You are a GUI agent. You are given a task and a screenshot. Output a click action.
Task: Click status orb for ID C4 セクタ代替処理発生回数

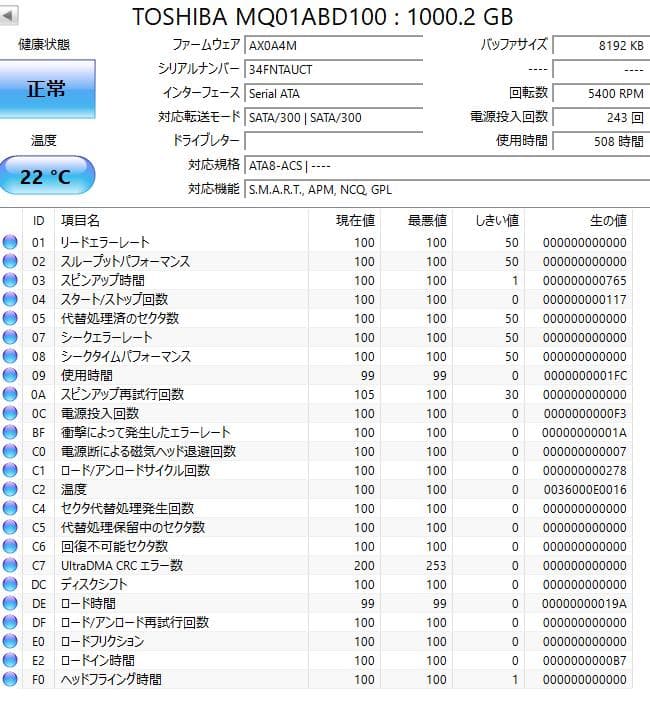coord(10,508)
